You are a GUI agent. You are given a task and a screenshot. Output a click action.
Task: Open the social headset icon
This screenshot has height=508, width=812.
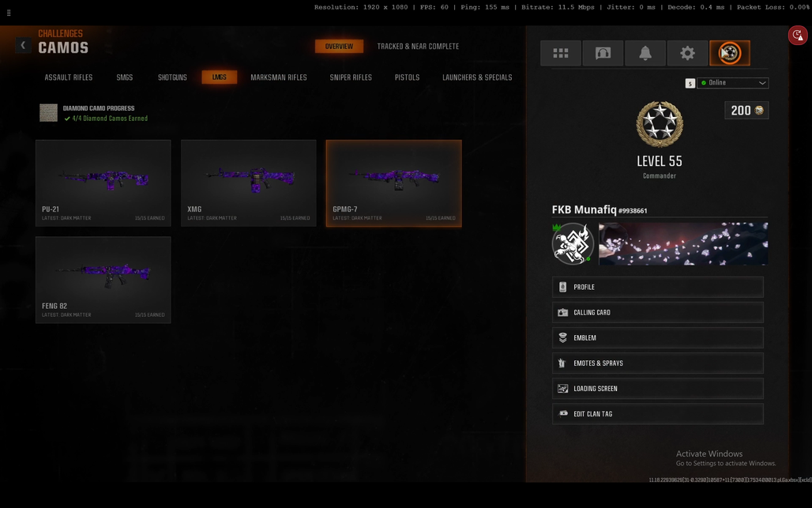click(603, 53)
